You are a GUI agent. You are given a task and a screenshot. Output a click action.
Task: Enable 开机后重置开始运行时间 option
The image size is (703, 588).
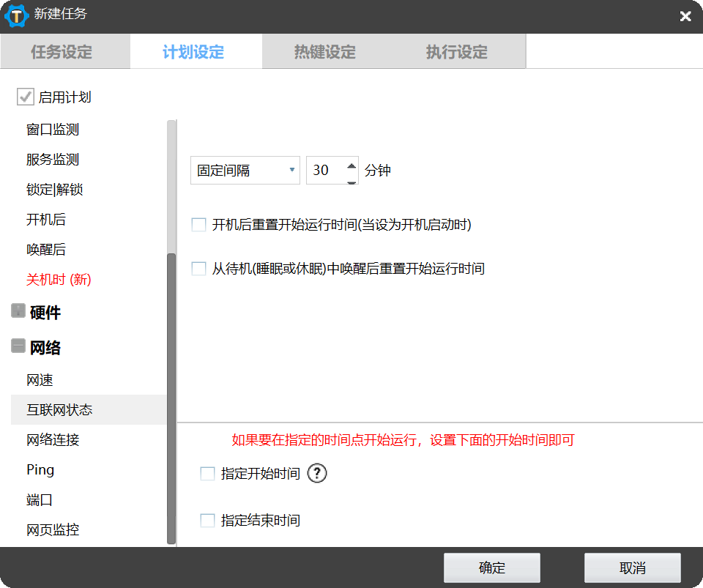[198, 225]
